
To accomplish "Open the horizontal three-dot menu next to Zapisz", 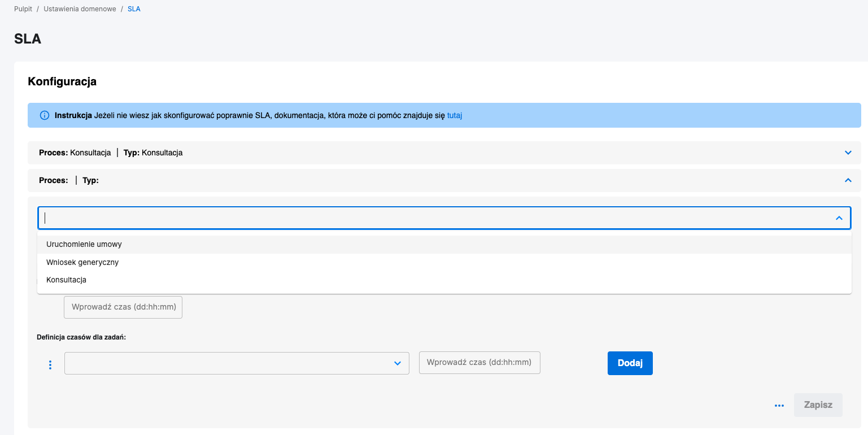I will pyautogui.click(x=779, y=406).
